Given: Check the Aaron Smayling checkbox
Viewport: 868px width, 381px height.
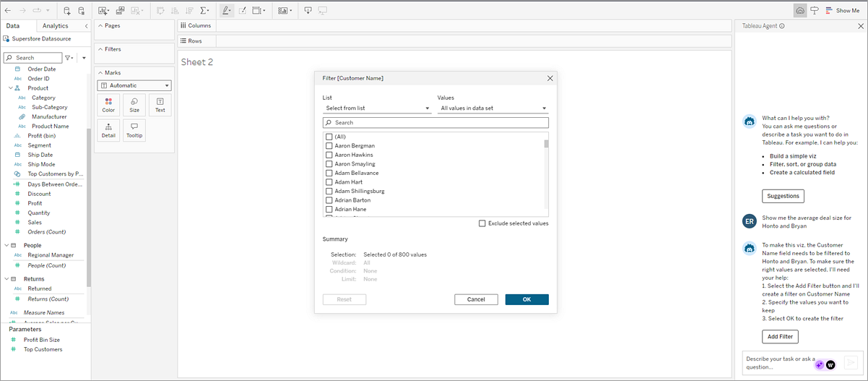Looking at the screenshot, I should 329,164.
